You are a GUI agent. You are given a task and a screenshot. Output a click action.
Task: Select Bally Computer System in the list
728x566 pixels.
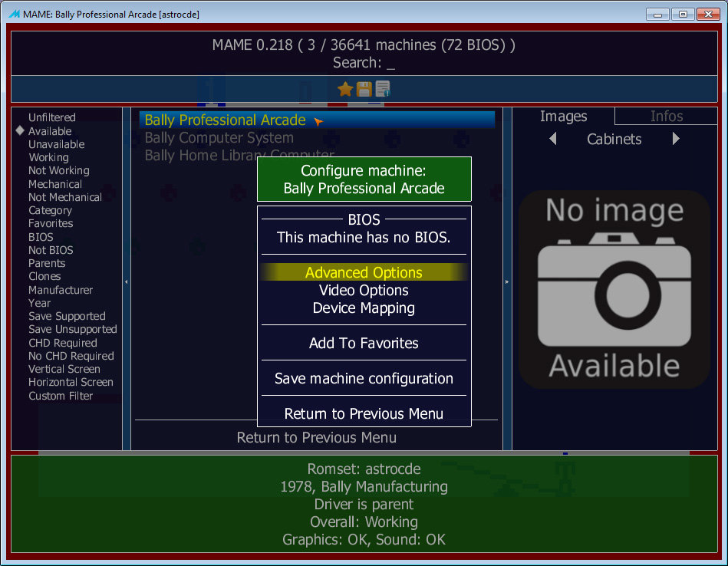click(219, 137)
